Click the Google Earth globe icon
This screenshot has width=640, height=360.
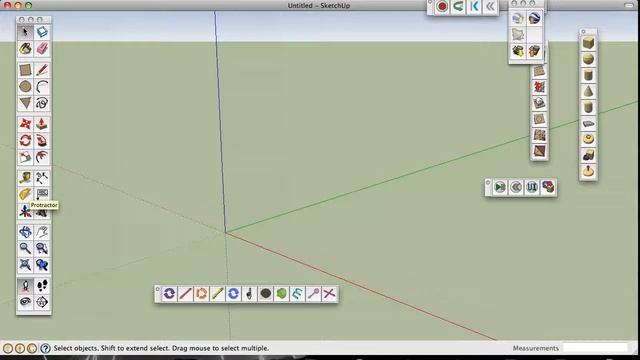click(x=534, y=18)
